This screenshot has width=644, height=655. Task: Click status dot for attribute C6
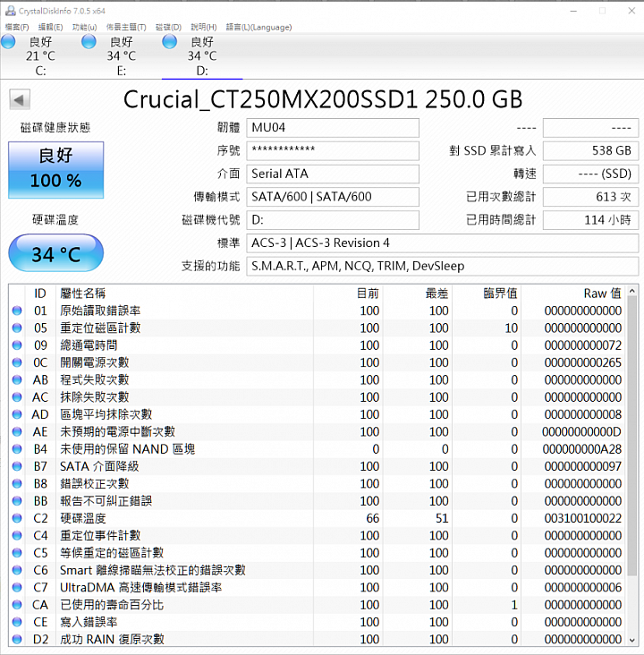[x=17, y=570]
